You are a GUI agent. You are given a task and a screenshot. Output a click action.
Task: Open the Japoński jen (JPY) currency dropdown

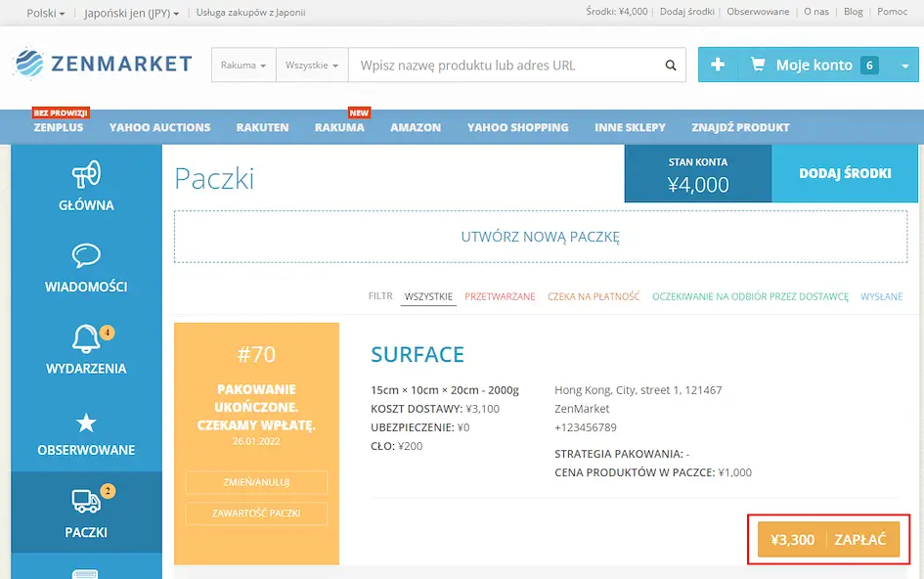[131, 13]
